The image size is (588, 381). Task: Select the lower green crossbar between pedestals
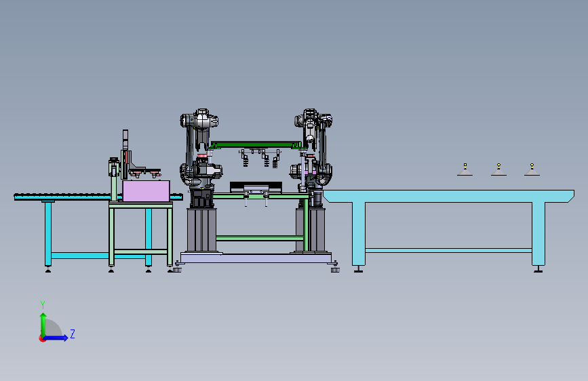pos(260,238)
